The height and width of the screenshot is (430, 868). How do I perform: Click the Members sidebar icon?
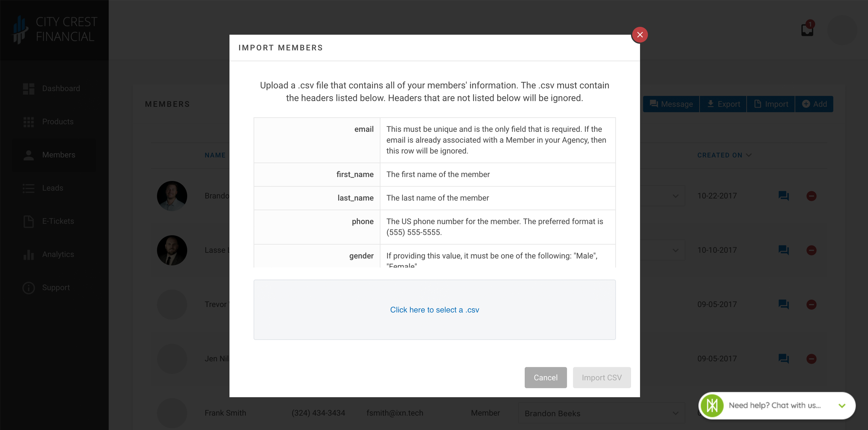(28, 154)
